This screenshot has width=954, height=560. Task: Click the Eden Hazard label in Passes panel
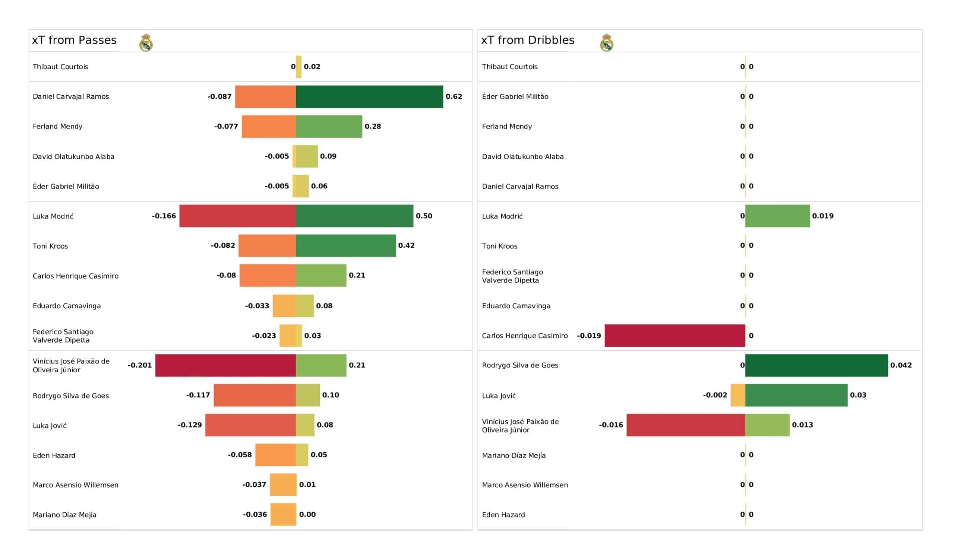click(x=54, y=456)
